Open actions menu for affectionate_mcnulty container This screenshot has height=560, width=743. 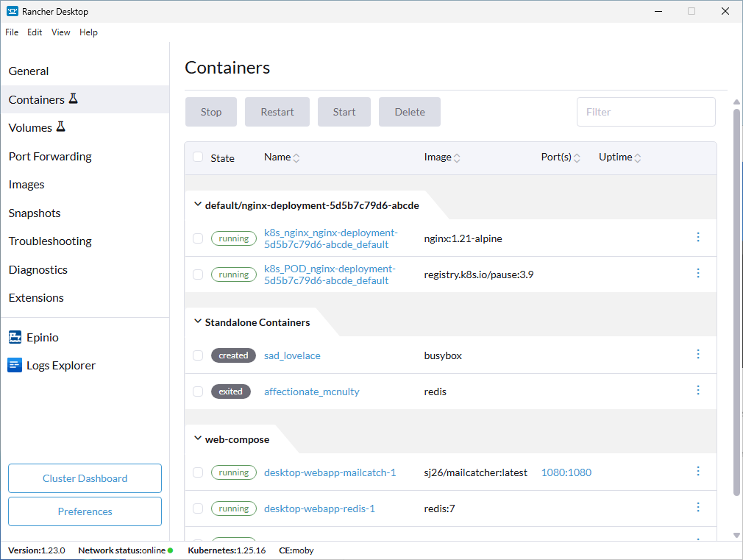698,390
